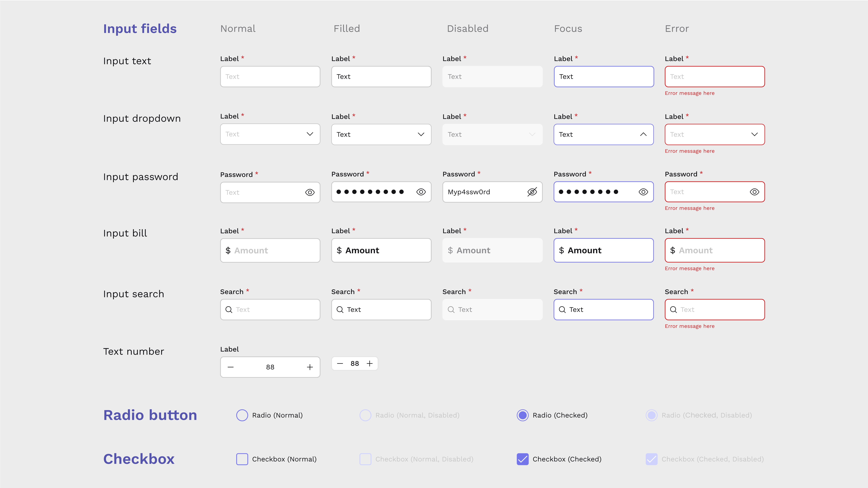
Task: Click the Normal Amount bill field
Action: click(x=270, y=250)
